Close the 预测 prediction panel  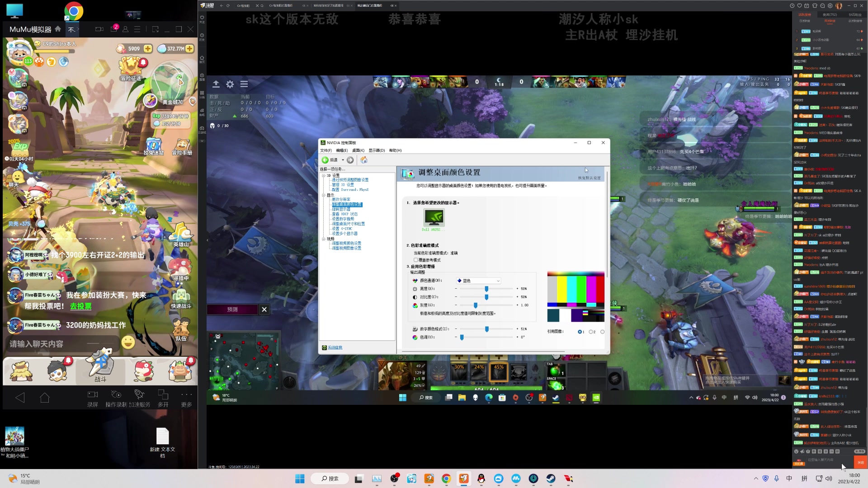pyautogui.click(x=264, y=310)
